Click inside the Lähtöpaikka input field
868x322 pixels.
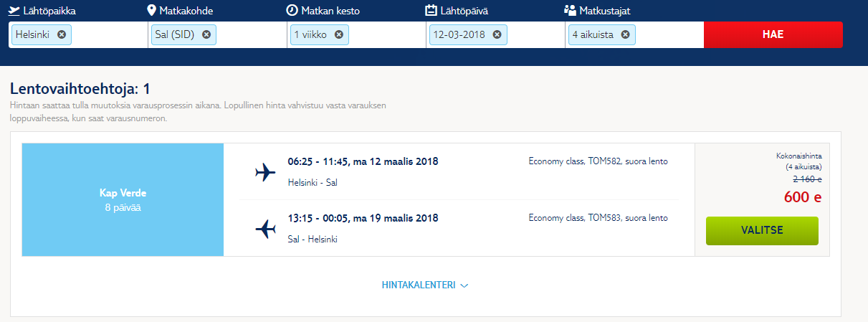pyautogui.click(x=109, y=34)
